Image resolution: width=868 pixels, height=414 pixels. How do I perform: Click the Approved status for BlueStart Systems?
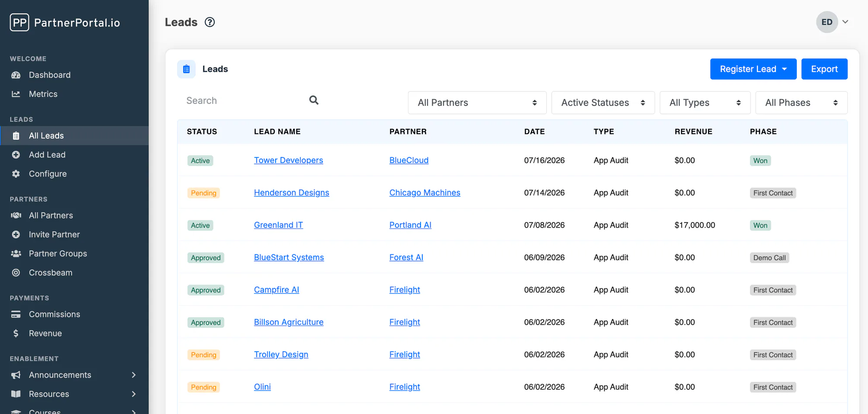tap(206, 258)
